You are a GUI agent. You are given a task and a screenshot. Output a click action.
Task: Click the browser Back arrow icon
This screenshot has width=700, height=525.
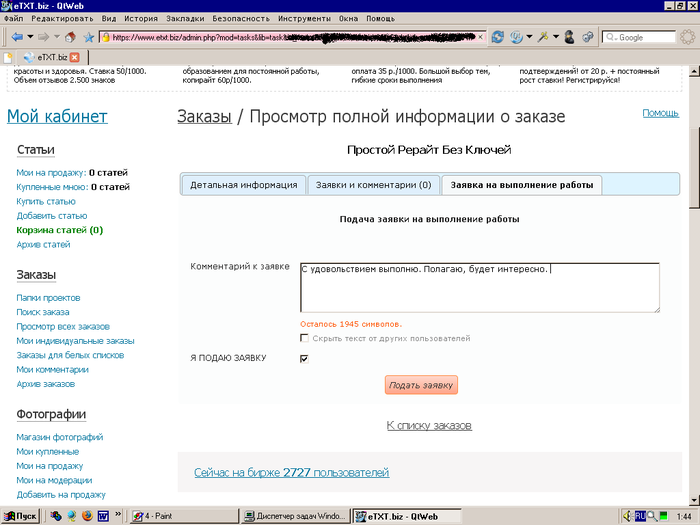pos(16,37)
